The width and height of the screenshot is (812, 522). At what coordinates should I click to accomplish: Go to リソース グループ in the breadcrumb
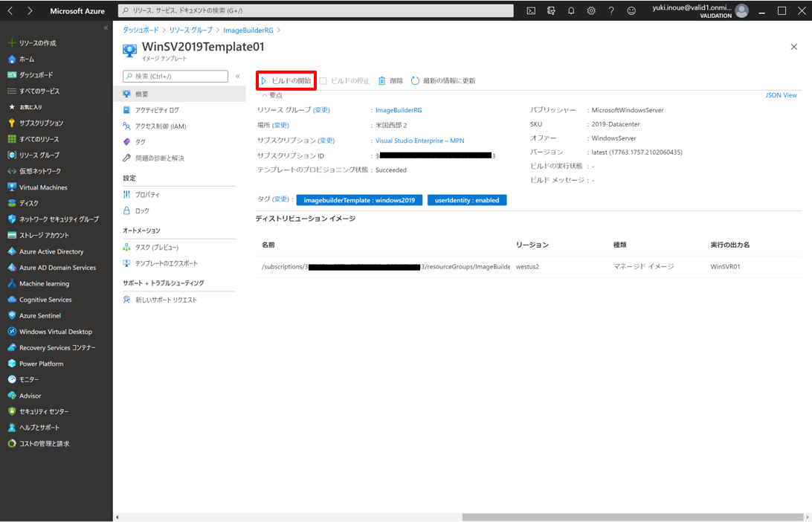190,30
